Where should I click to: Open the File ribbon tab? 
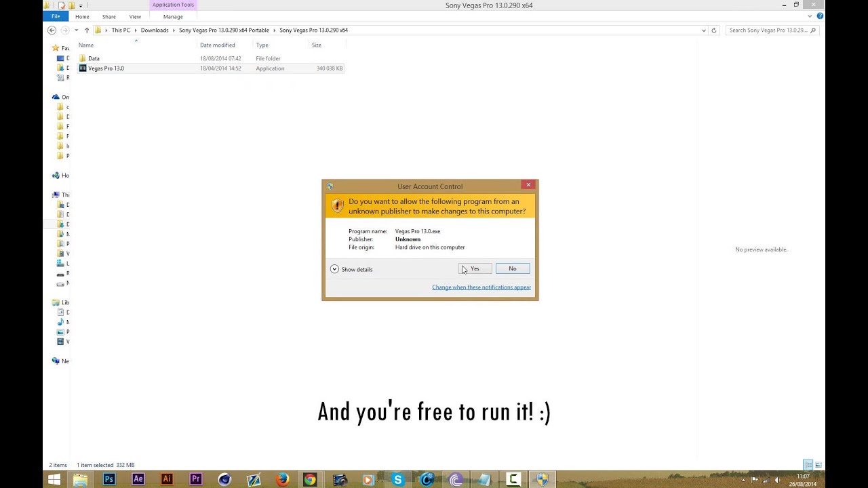pyautogui.click(x=56, y=16)
